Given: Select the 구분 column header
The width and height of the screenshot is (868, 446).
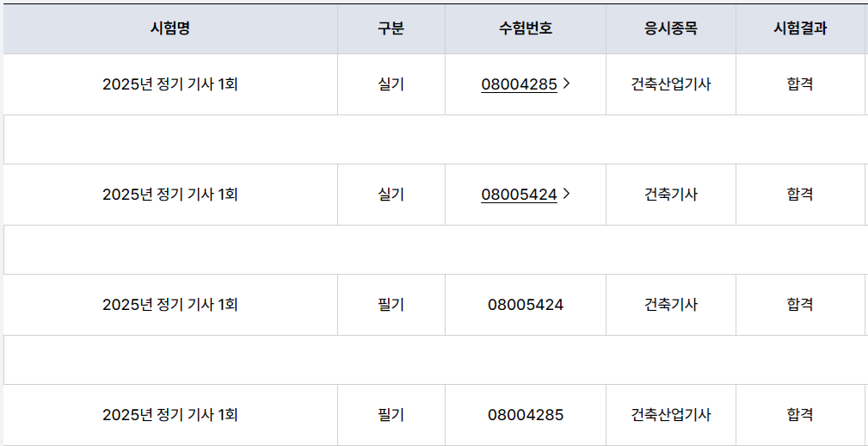Looking at the screenshot, I should click(x=391, y=28).
